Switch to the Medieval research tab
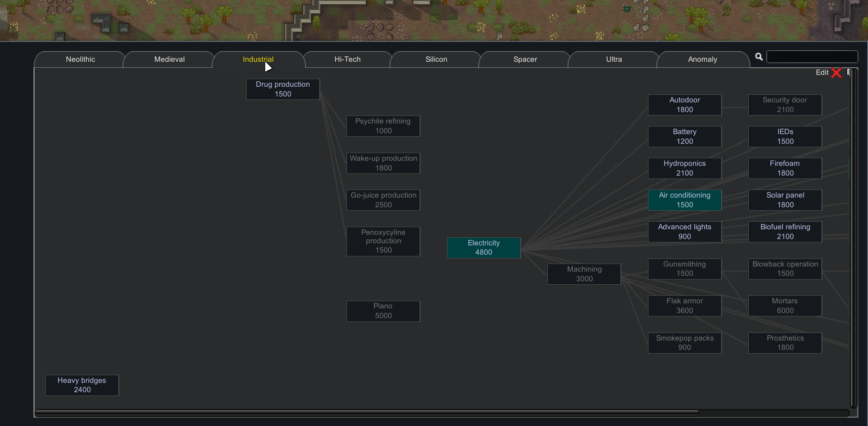Image resolution: width=868 pixels, height=426 pixels. tap(169, 59)
